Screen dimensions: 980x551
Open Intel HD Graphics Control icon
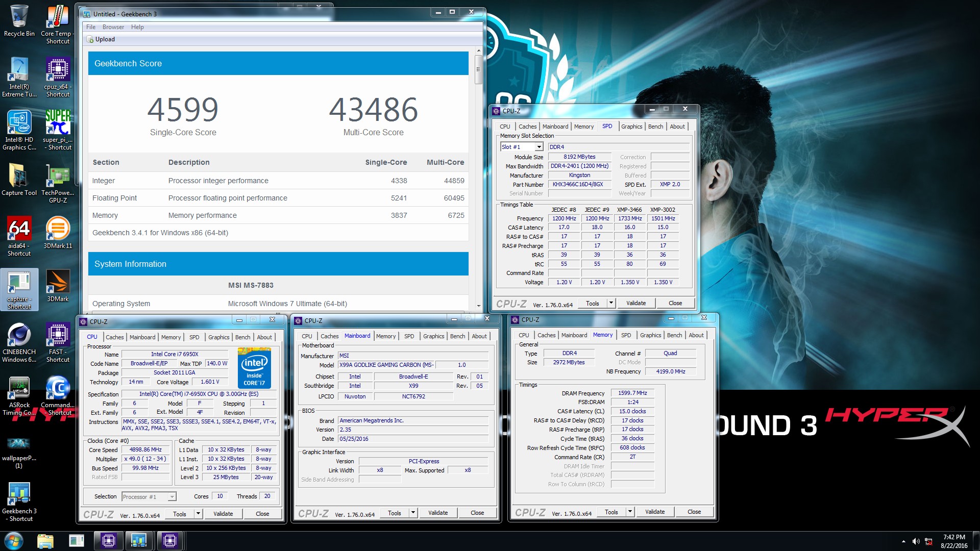[x=19, y=130]
